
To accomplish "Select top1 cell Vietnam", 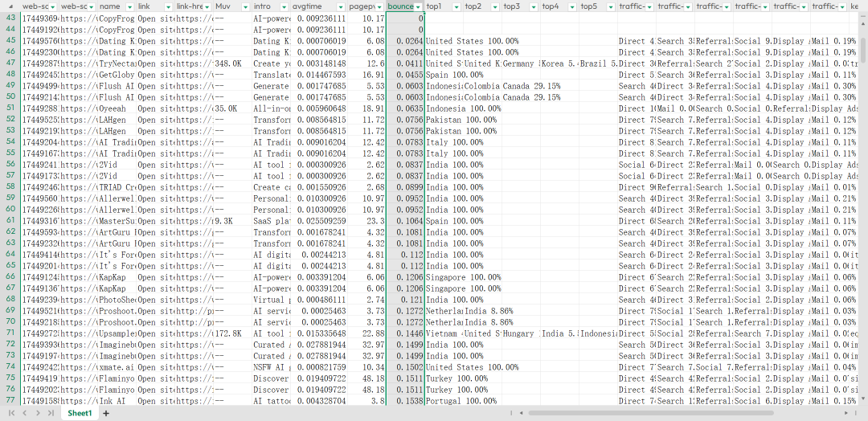I will click(x=444, y=333).
